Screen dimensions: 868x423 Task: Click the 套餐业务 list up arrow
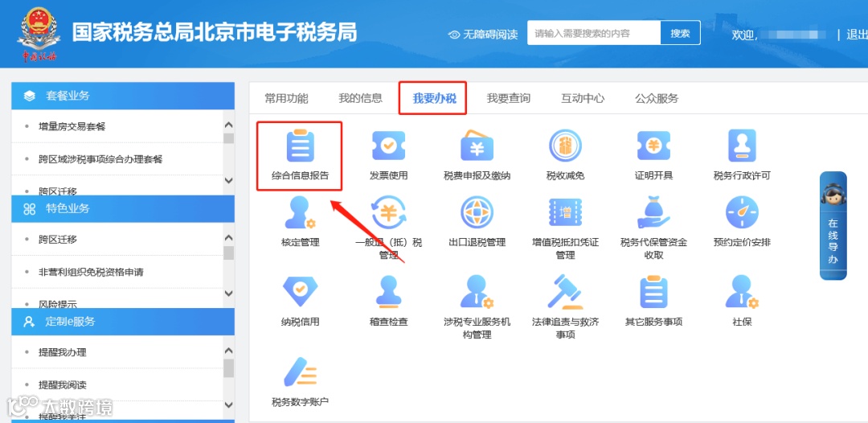(228, 125)
